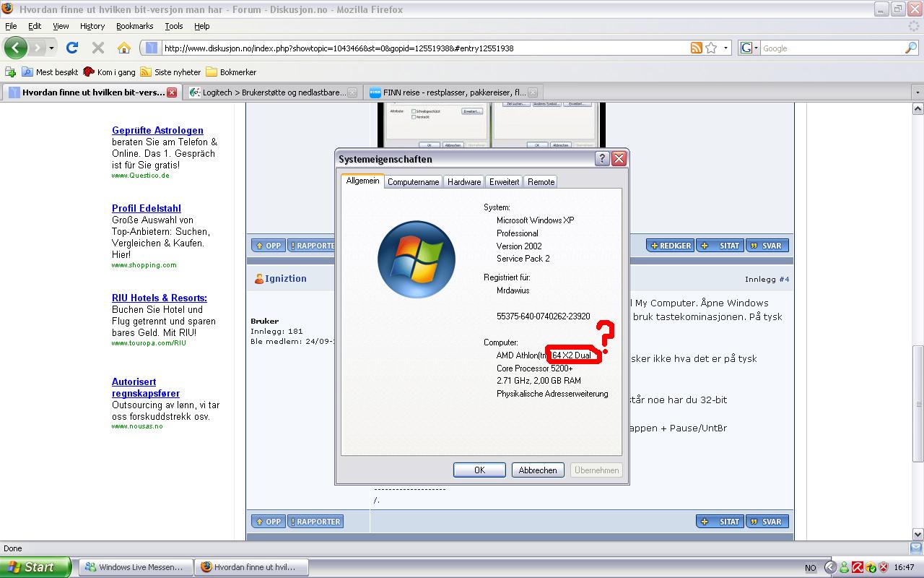
Task: Click the orange RSS feed icon
Action: click(x=696, y=48)
